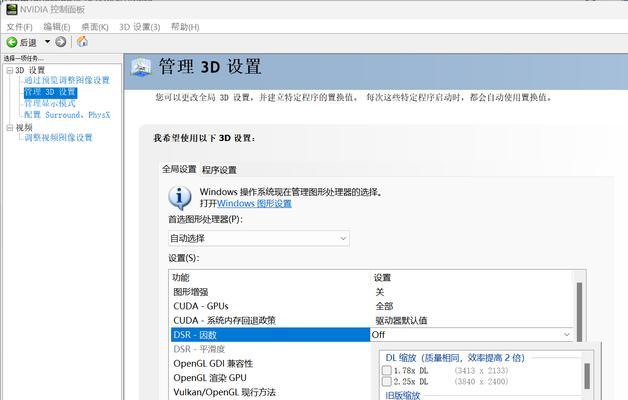Screen dimensions: 628x400
Task: Open the 文件(F) menu
Action: (x=19, y=27)
